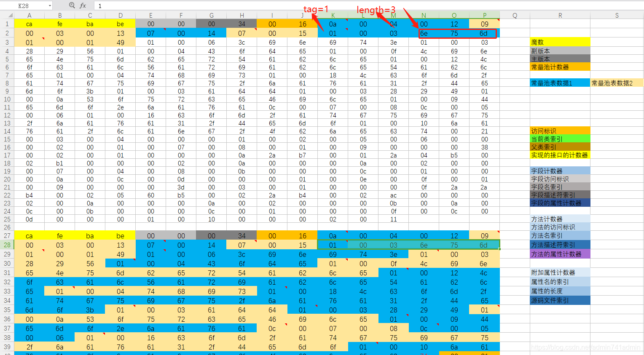The width and height of the screenshot is (644, 355).
Task: Click the legend cell '方法的属性计数器'
Action: [x=560, y=254]
